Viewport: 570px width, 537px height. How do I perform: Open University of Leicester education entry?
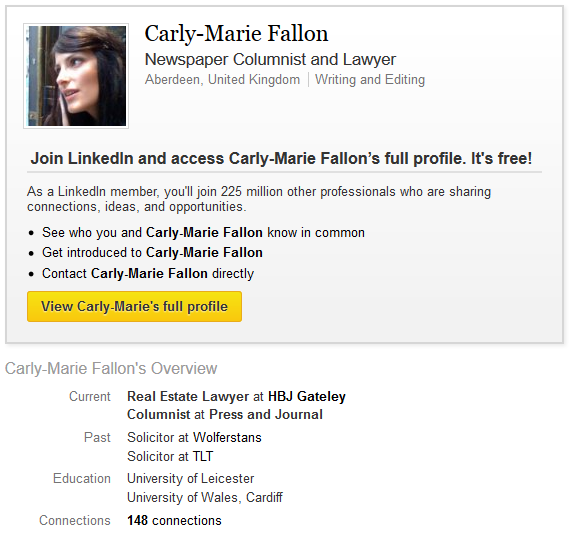[x=190, y=478]
